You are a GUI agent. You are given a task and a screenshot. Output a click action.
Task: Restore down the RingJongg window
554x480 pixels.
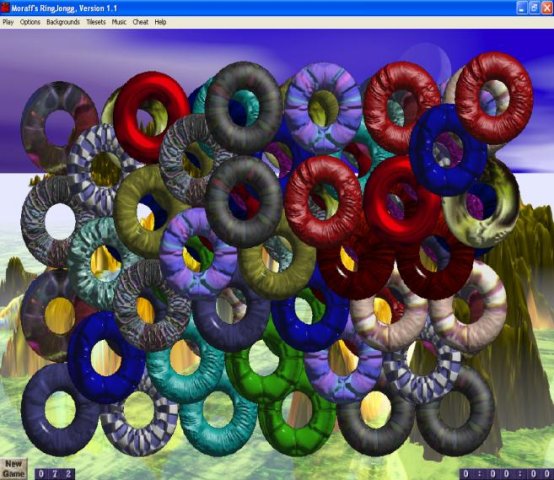(x=534, y=8)
